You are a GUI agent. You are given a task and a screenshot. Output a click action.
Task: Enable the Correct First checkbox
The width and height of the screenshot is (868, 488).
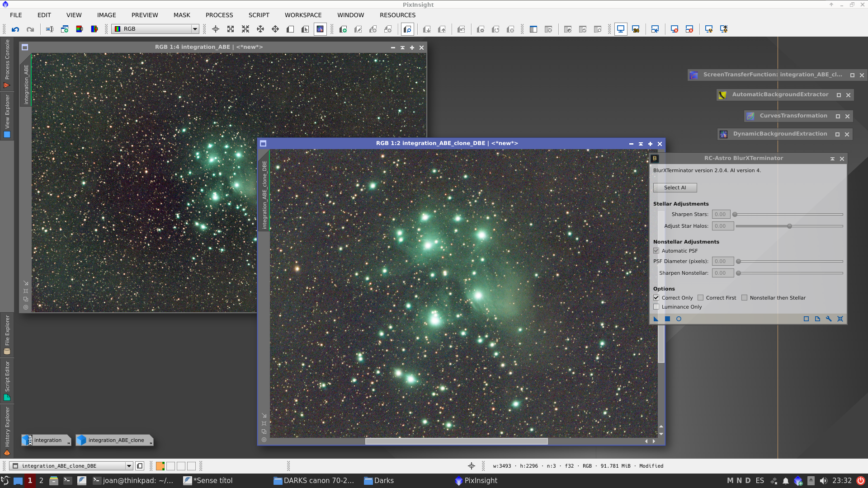pyautogui.click(x=701, y=298)
